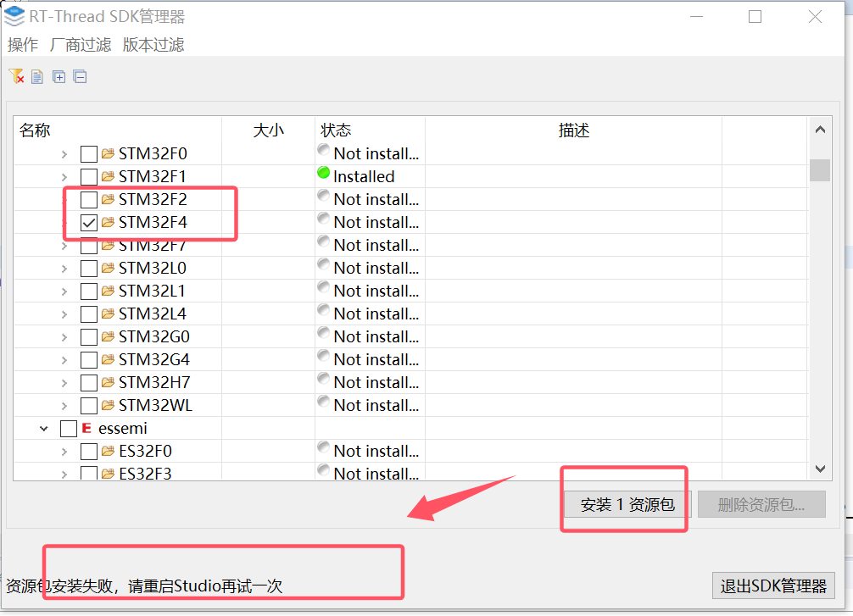Click the STM32G4 folder icon
Image resolution: width=853 pixels, height=616 pixels.
click(108, 359)
